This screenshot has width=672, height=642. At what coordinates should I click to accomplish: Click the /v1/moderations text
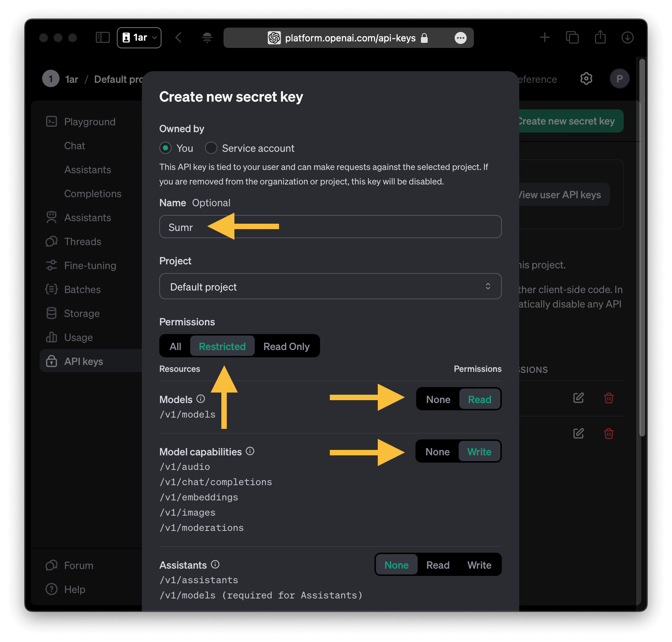tap(202, 528)
